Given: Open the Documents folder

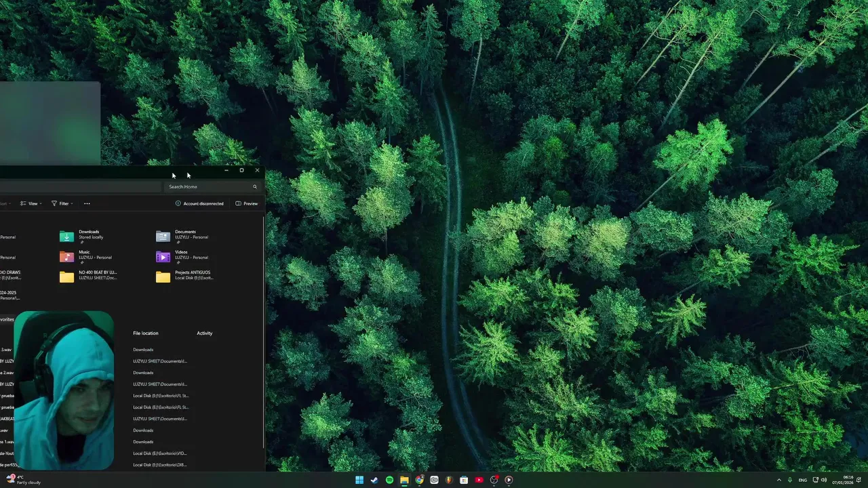Looking at the screenshot, I should point(182,236).
